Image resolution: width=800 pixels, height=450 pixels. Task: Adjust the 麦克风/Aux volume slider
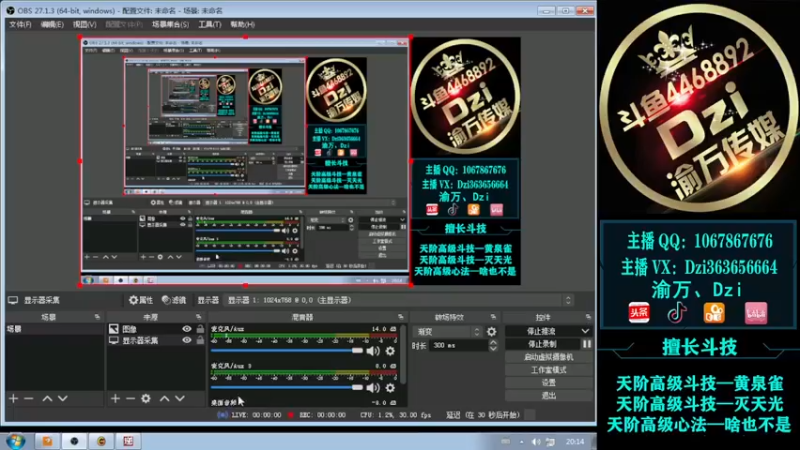(x=287, y=351)
